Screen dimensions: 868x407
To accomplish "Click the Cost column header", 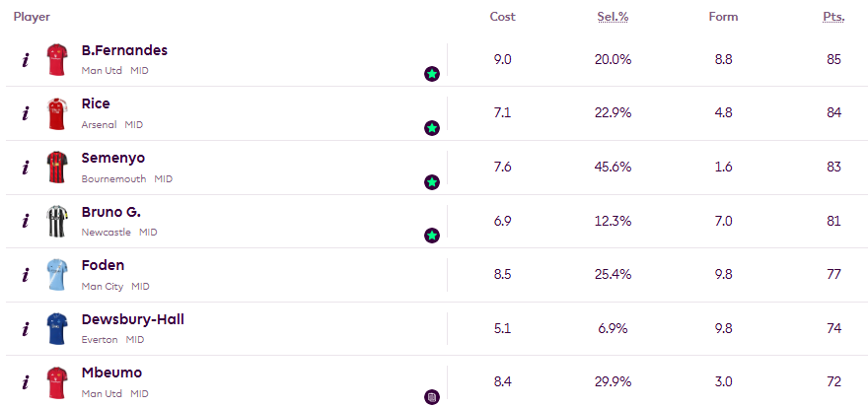I will [502, 17].
